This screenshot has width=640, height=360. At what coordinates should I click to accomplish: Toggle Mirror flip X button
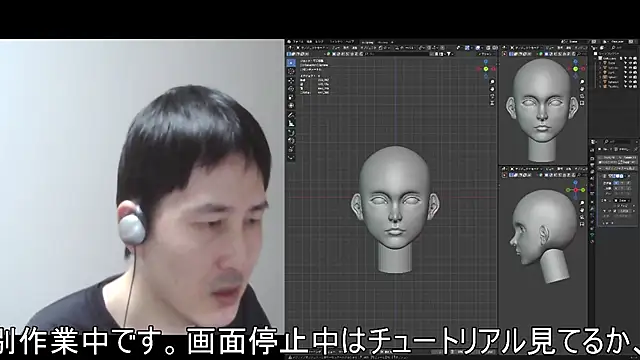point(616,193)
